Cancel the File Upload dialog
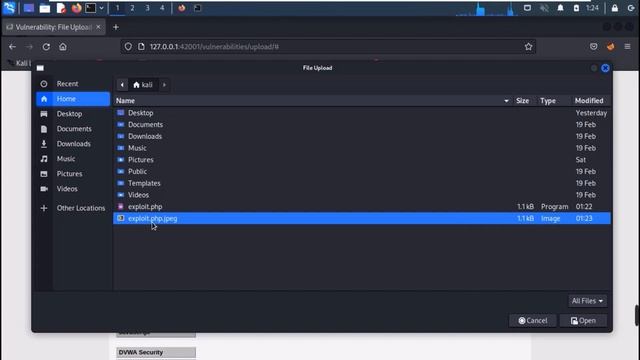This screenshot has width=640, height=360. pyautogui.click(x=533, y=320)
